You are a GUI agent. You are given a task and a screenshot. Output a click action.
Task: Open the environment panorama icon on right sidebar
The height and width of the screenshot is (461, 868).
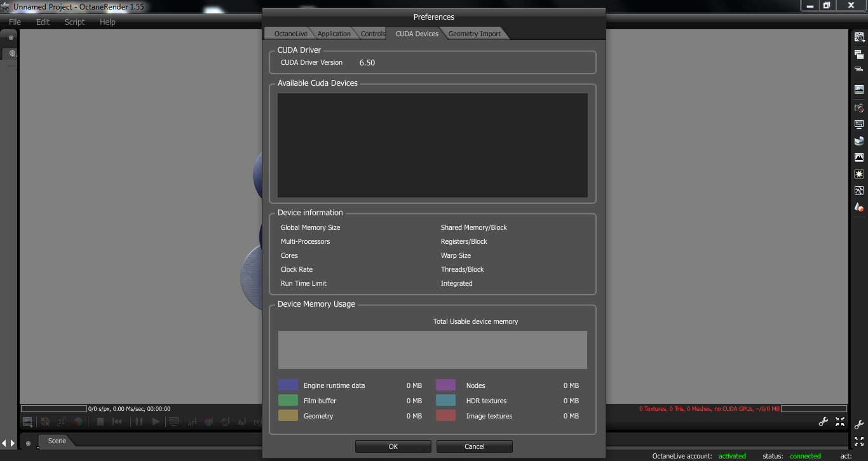click(859, 141)
